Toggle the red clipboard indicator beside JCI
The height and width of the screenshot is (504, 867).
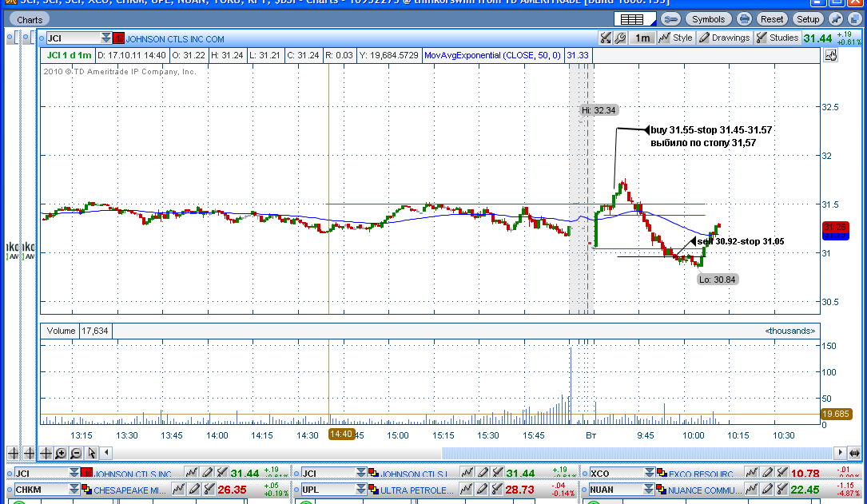coord(118,38)
